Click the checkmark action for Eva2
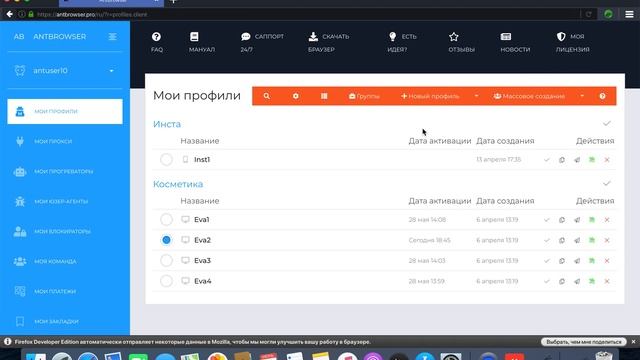 pyautogui.click(x=547, y=240)
